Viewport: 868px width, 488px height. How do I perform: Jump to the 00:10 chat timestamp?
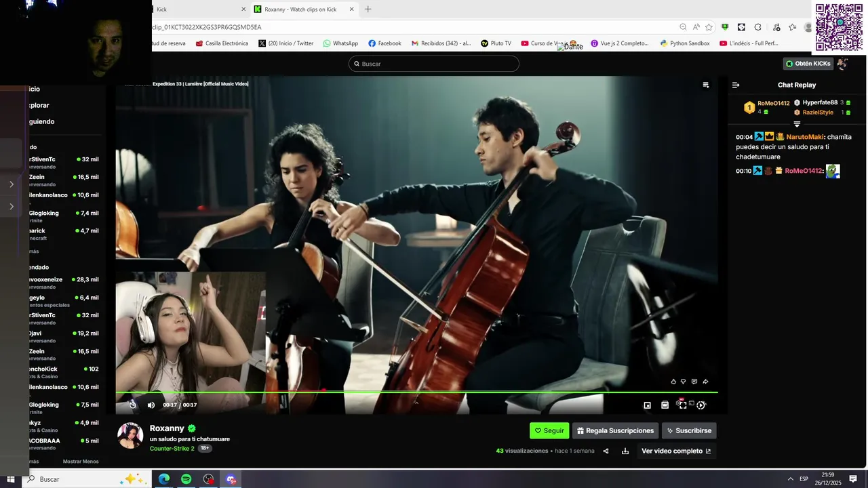(744, 171)
